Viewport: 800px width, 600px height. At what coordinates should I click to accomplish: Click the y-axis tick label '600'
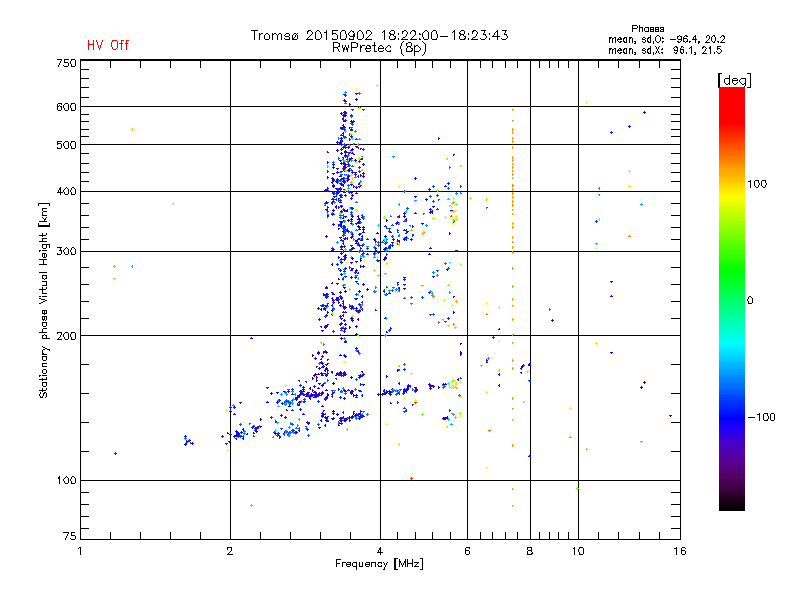66,107
